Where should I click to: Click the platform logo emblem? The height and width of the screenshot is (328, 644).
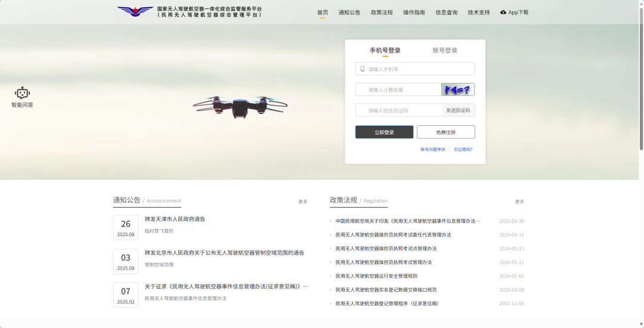[135, 11]
